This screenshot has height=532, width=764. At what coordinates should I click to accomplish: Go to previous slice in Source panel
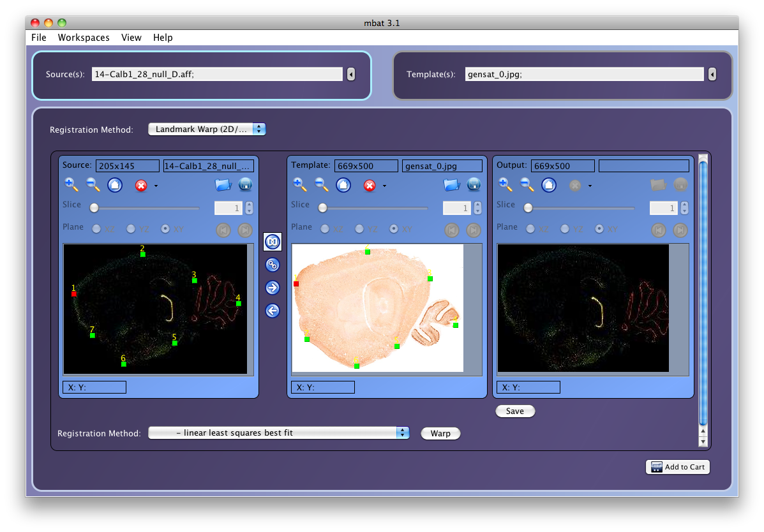(x=223, y=230)
